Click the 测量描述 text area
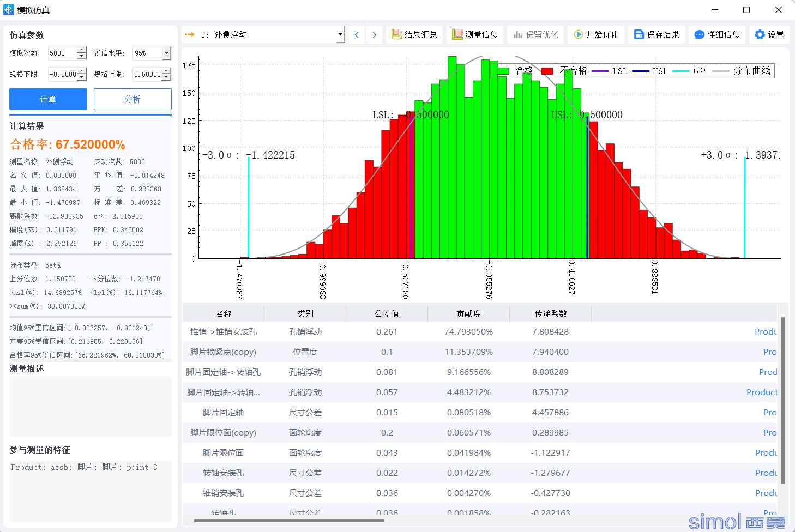This screenshot has height=532, width=795. pyautogui.click(x=91, y=406)
